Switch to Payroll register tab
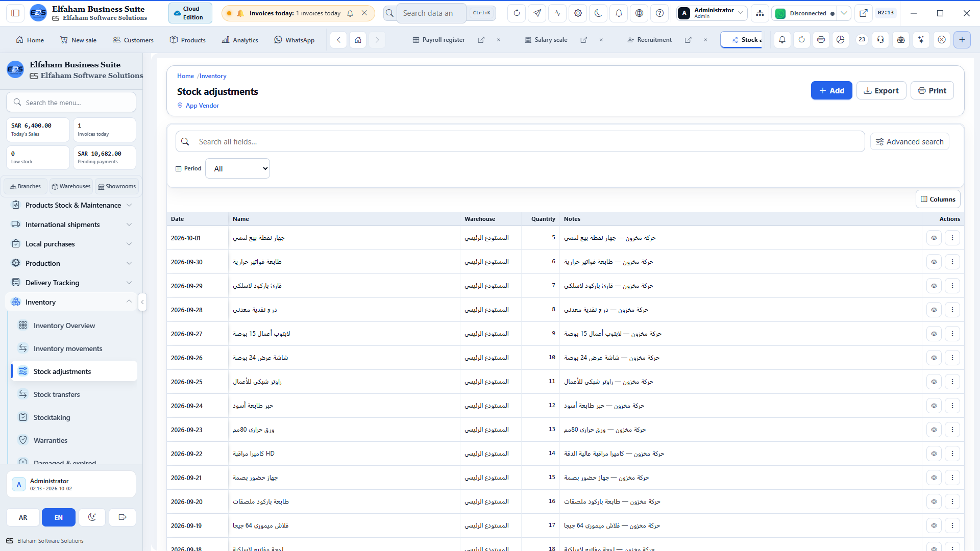This screenshot has width=980, height=551. click(439, 40)
